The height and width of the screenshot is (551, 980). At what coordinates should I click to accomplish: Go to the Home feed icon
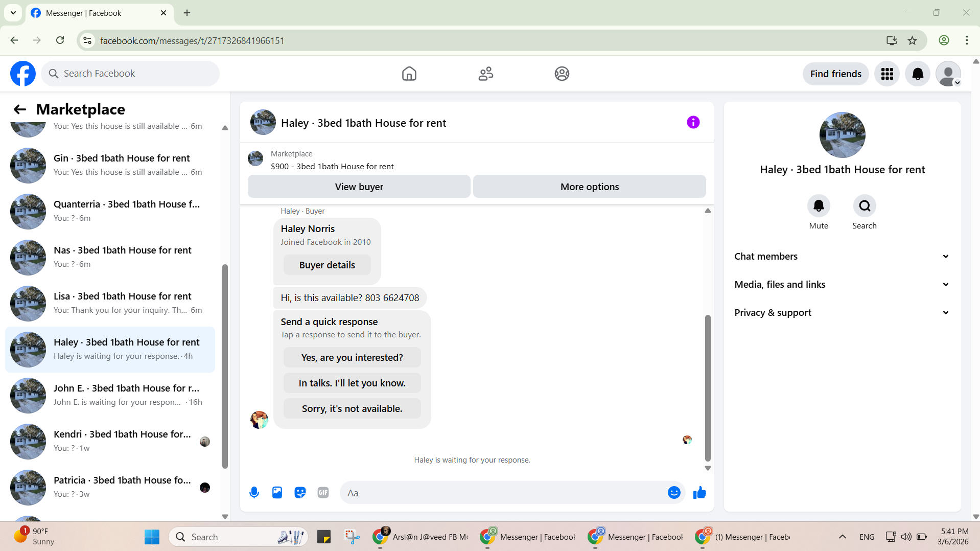409,74
